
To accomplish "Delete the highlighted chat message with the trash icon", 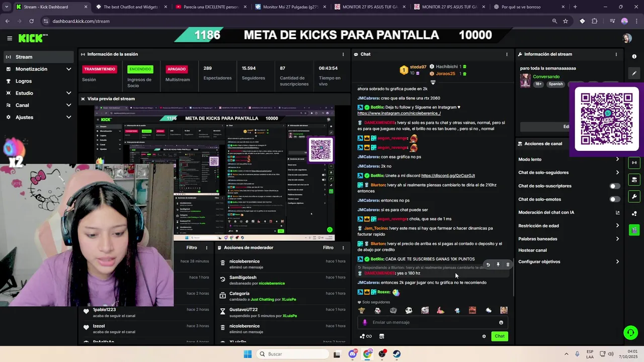I will (508, 264).
